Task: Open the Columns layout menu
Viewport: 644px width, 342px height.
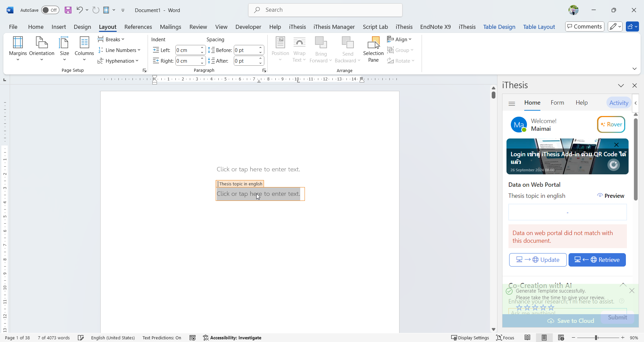Action: click(84, 49)
